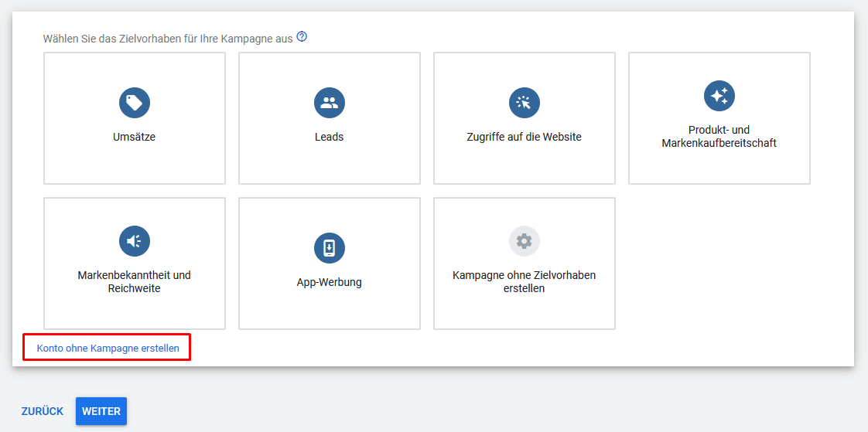Image resolution: width=868 pixels, height=432 pixels.
Task: Open the help question mark beside the heading
Action: coord(302,37)
